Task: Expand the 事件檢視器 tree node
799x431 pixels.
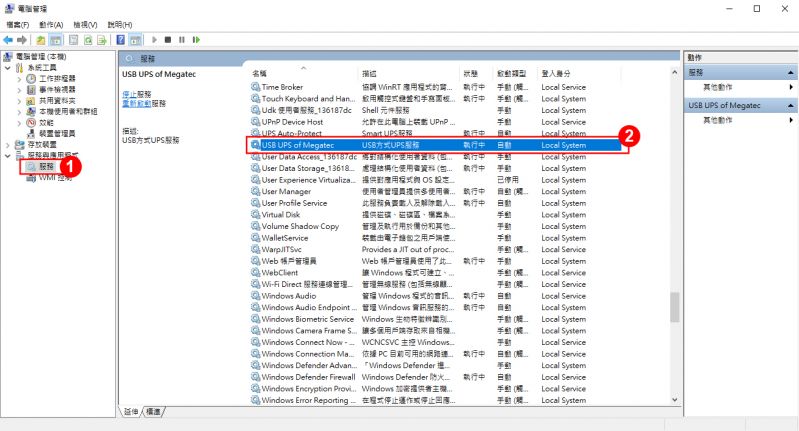Action: [18, 89]
